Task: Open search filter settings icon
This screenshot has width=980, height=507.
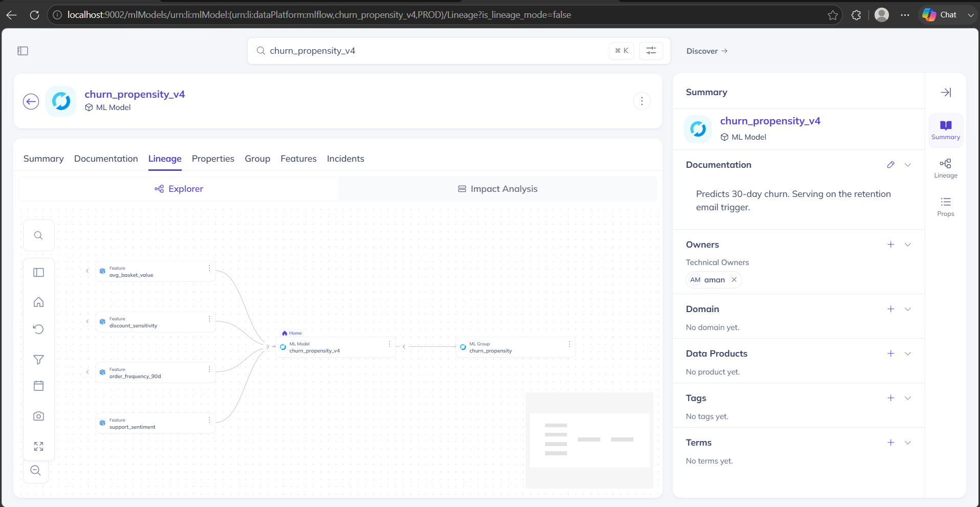Action: point(651,51)
